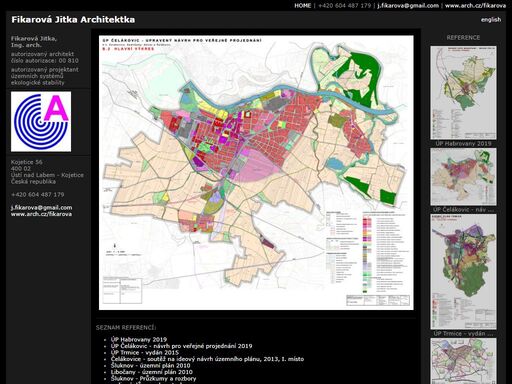
Task: Open the ÚP Trmice map thumbnail
Action: click(x=463, y=272)
